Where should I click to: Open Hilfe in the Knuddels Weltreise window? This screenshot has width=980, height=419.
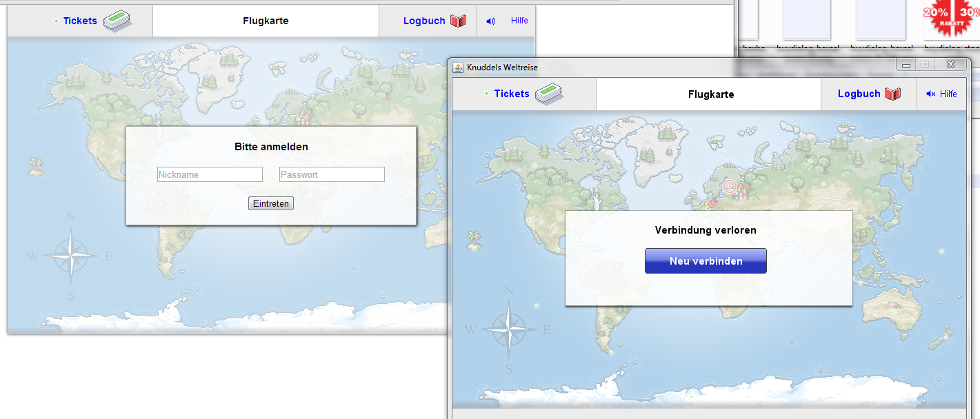coord(948,94)
